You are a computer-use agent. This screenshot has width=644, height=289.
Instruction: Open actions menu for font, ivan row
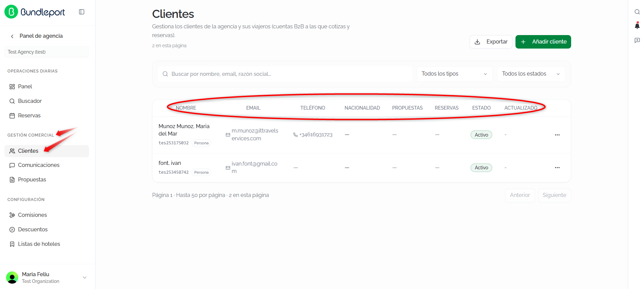557,168
